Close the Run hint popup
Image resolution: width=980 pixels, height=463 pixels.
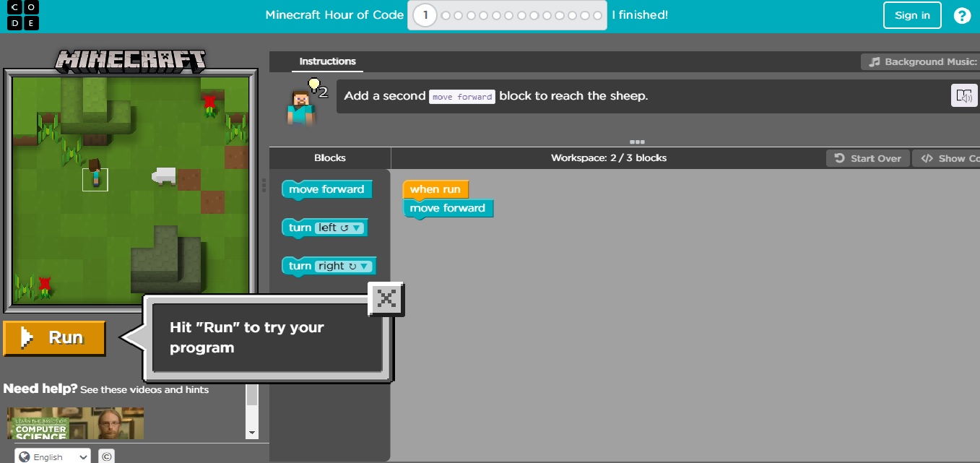pos(386,298)
